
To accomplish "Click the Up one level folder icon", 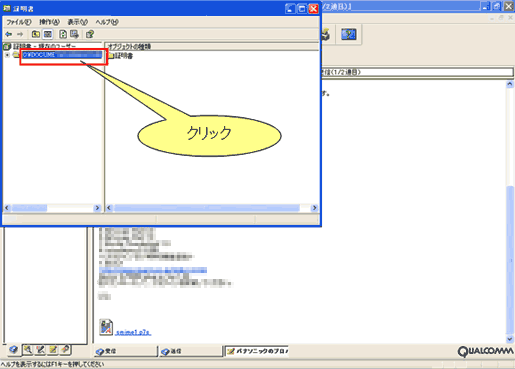I will point(36,34).
